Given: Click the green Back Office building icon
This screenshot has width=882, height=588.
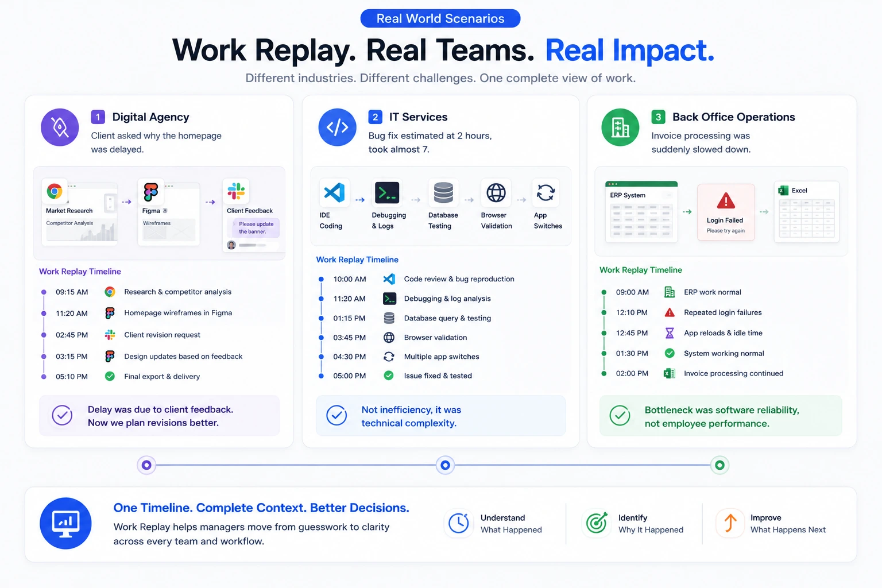Looking at the screenshot, I should 620,127.
